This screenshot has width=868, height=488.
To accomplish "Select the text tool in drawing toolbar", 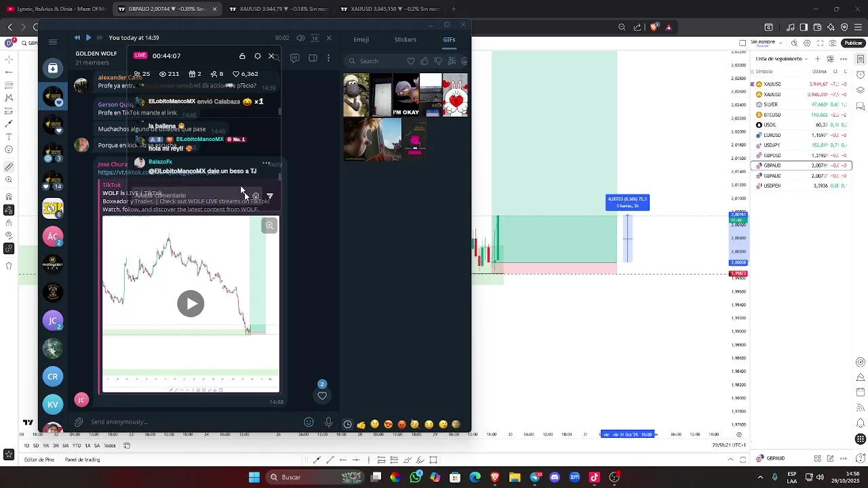I will (x=9, y=137).
